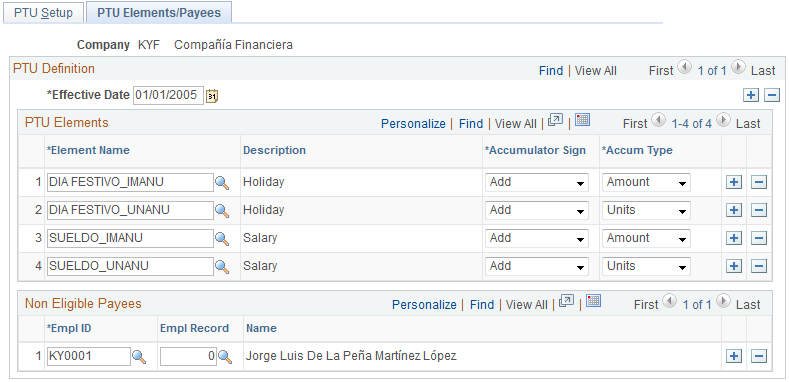Open Accum Type dropdown for SUELDO_IMANU
Screen dimensions: 789x382
647,238
